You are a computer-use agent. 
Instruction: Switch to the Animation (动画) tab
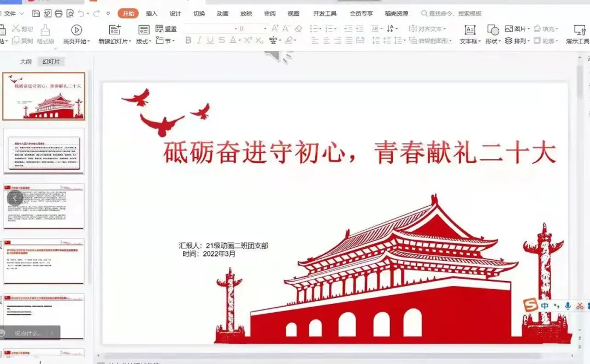coord(222,13)
